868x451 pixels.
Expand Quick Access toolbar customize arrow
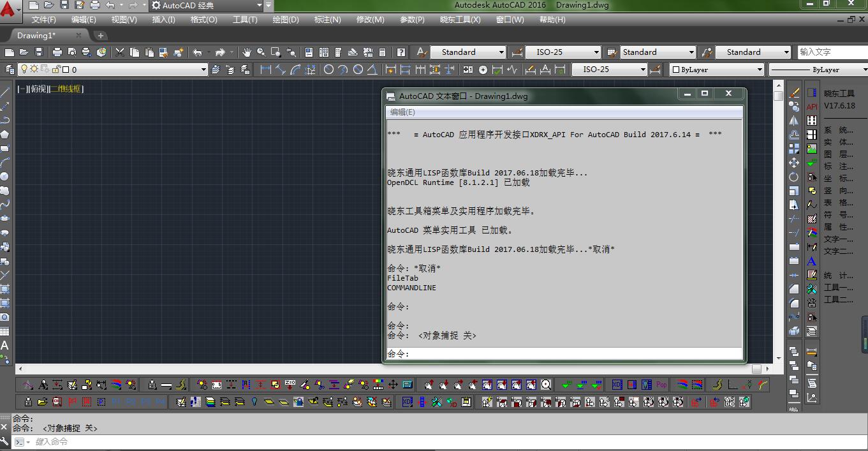coord(268,6)
